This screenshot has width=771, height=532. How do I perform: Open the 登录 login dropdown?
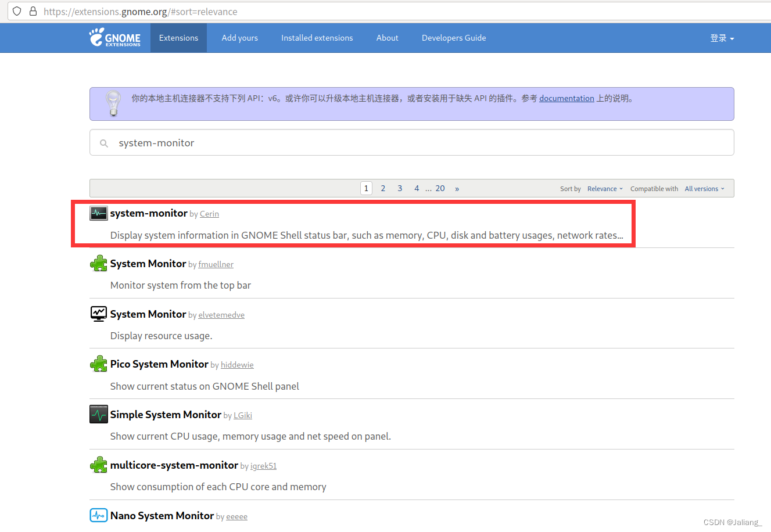(x=722, y=38)
